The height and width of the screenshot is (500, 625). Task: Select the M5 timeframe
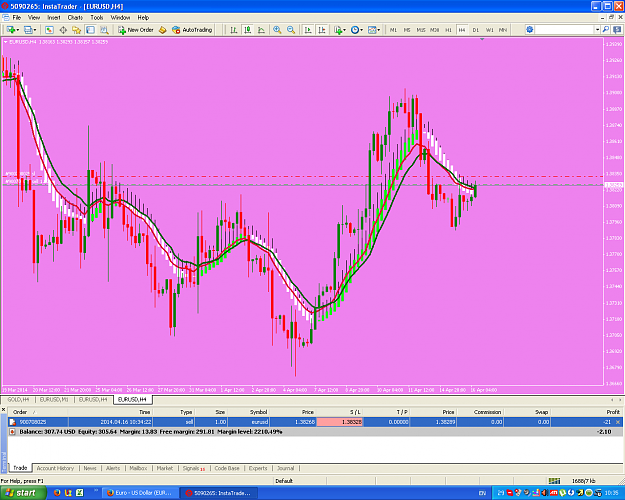click(407, 30)
